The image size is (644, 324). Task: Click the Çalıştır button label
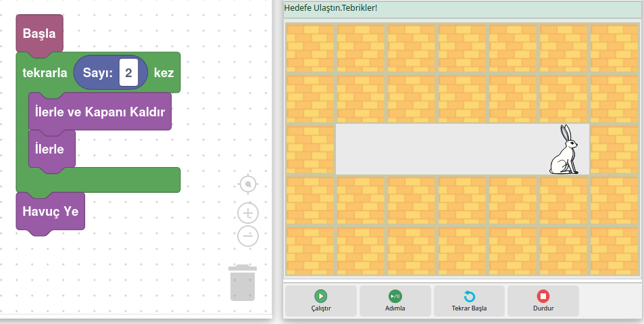pyautogui.click(x=320, y=308)
